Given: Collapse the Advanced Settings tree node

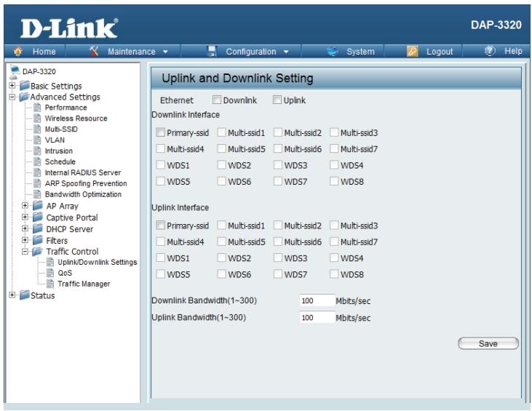Looking at the screenshot, I should 12,97.
